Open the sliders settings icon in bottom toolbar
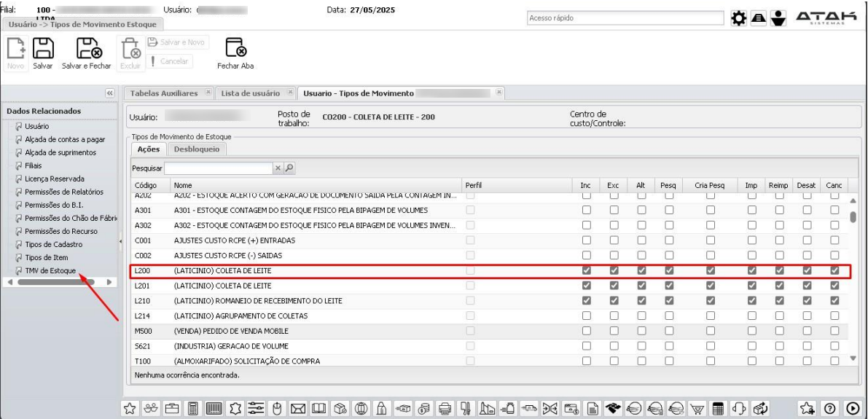This screenshot has width=868, height=419. click(x=257, y=409)
